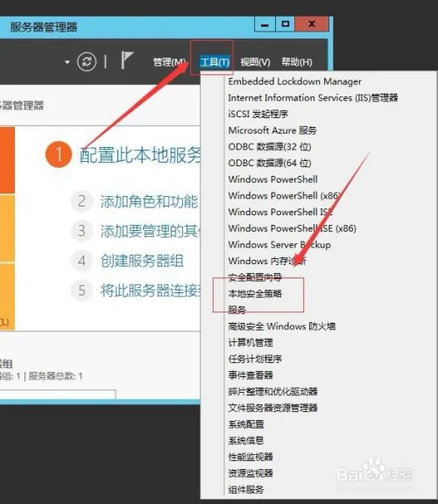The height and width of the screenshot is (504, 438).
Task: Select Windows PowerShell menu entry
Action: click(x=273, y=179)
